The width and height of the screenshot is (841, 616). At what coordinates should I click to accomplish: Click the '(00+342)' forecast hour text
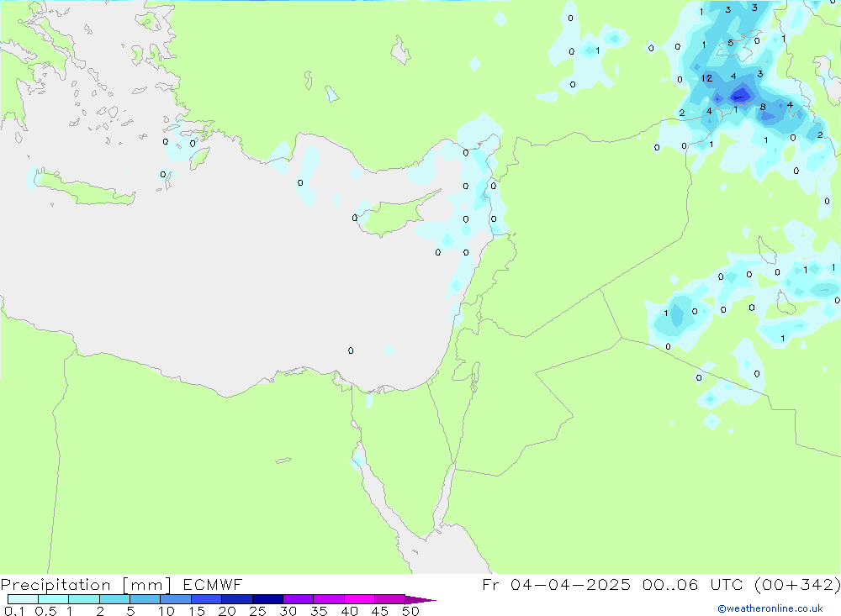(x=797, y=584)
